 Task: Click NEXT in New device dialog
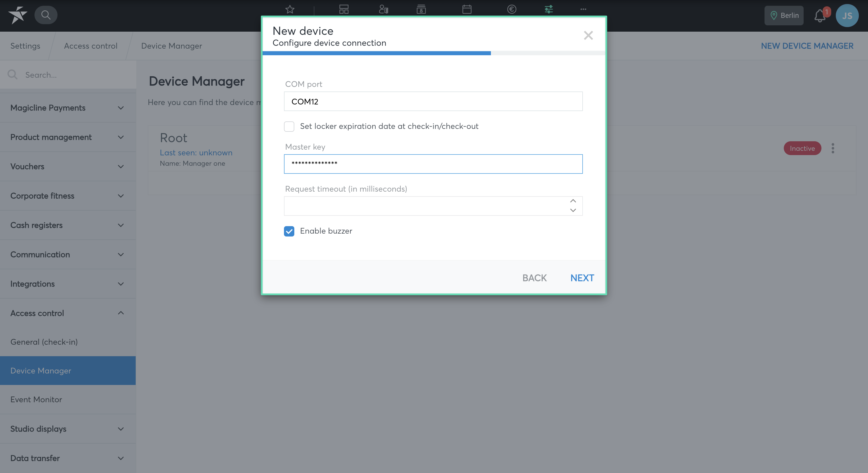click(582, 278)
